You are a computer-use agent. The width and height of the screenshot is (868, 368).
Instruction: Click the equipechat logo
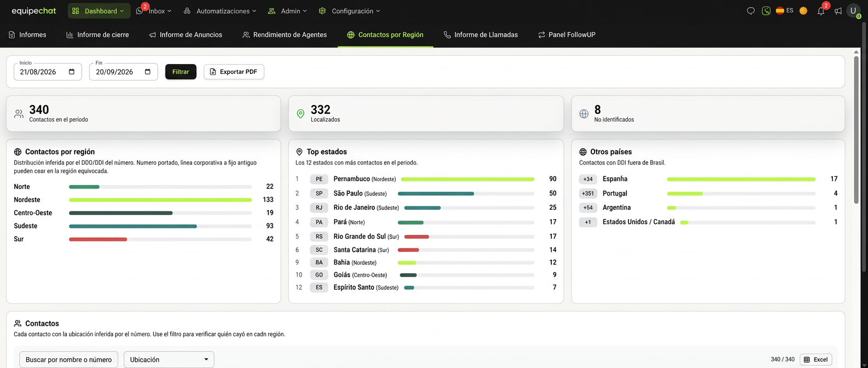pos(34,11)
